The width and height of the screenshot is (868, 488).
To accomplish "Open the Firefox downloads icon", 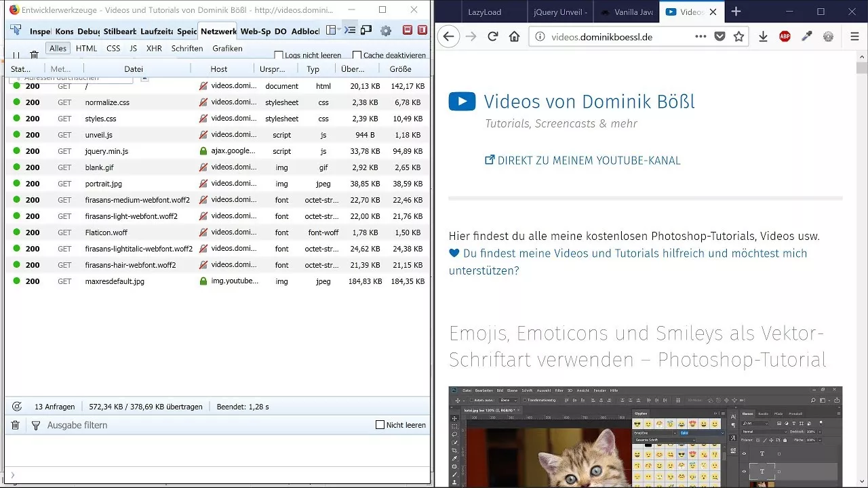I will pyautogui.click(x=762, y=37).
